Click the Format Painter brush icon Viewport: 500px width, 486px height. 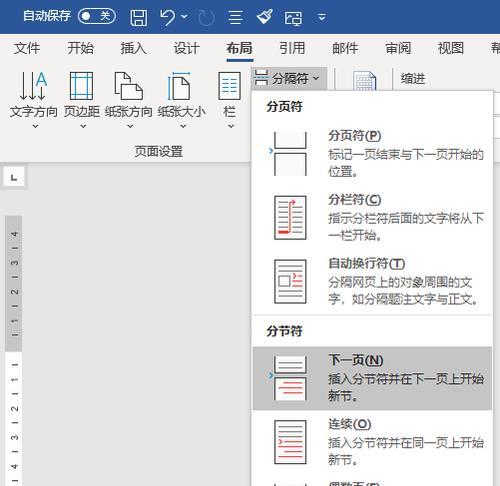[x=264, y=17]
